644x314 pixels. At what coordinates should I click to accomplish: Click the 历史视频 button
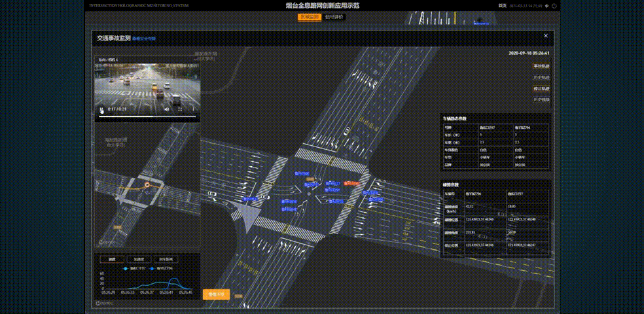[541, 99]
